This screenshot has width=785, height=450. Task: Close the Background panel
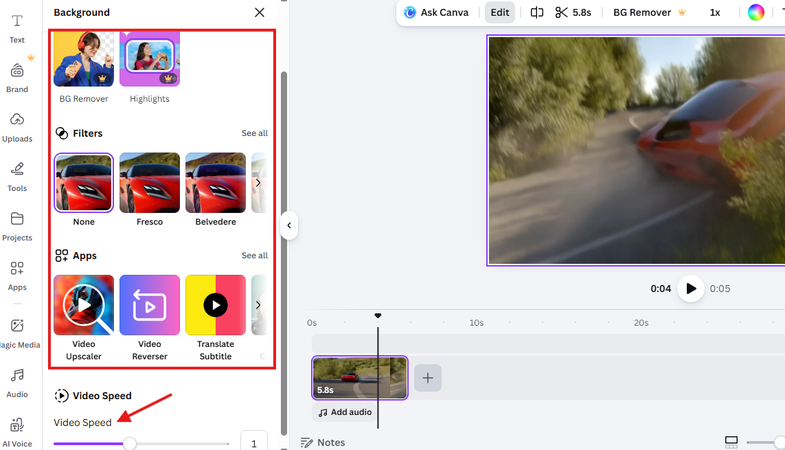(259, 13)
